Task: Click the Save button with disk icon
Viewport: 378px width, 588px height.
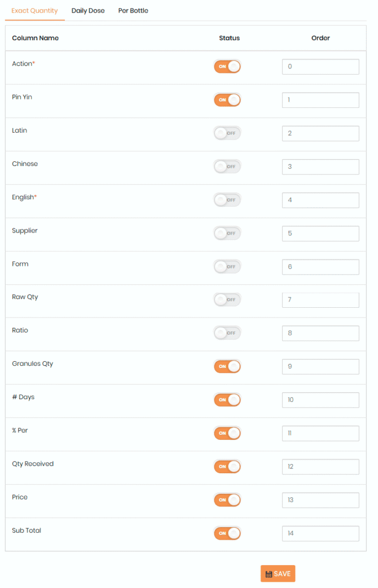Action: pos(278,574)
